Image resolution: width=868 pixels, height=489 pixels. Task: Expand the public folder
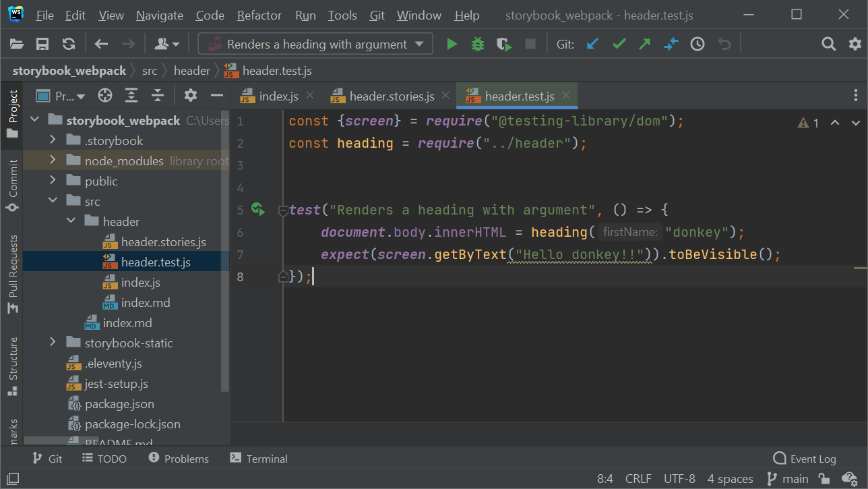(53, 181)
